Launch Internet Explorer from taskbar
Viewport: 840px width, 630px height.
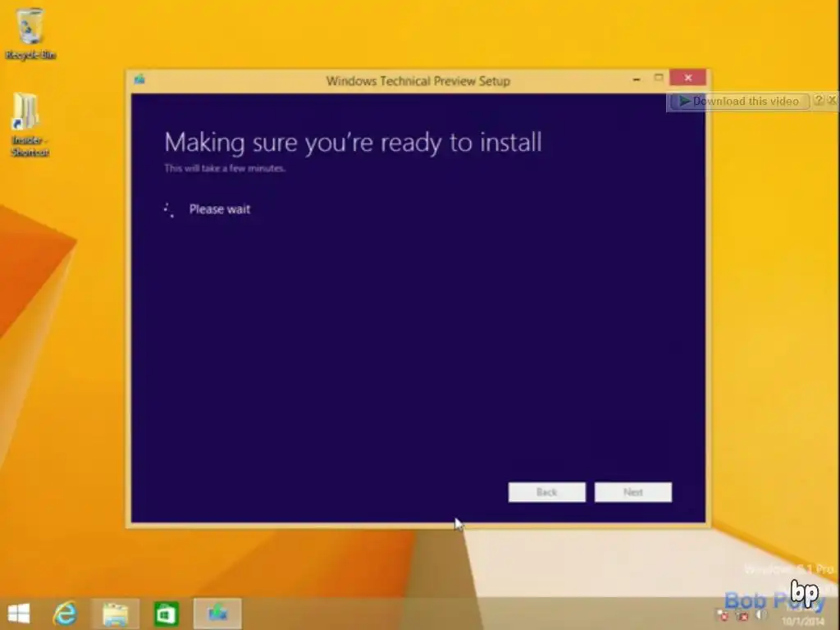(65, 614)
